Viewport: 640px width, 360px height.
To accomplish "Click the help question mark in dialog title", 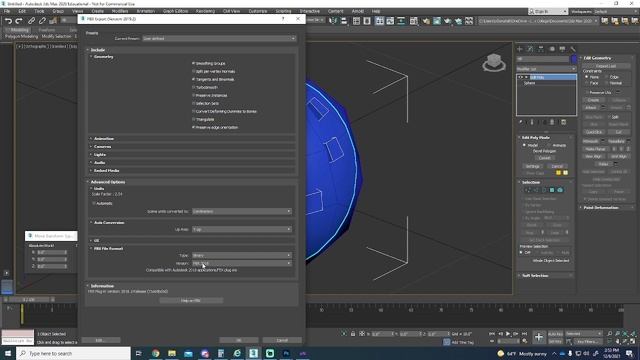I will pos(283,19).
